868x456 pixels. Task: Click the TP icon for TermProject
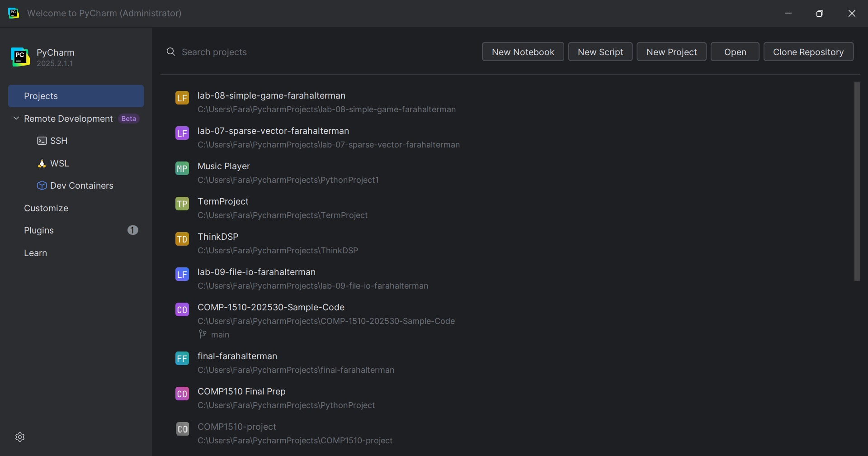182,204
